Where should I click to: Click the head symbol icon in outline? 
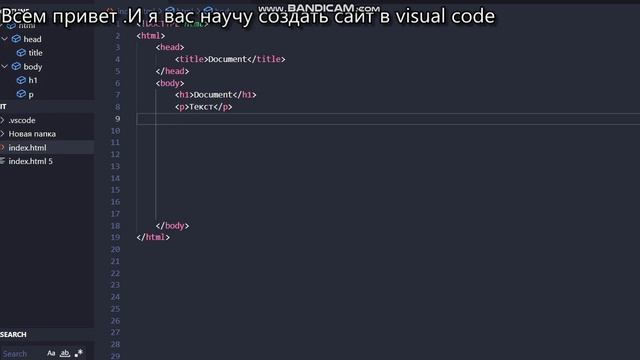tap(16, 39)
